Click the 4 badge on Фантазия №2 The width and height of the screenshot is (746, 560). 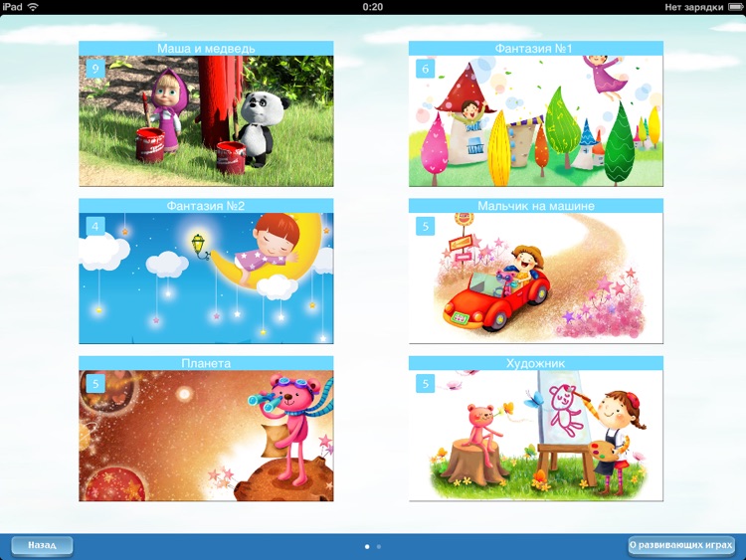pyautogui.click(x=95, y=226)
